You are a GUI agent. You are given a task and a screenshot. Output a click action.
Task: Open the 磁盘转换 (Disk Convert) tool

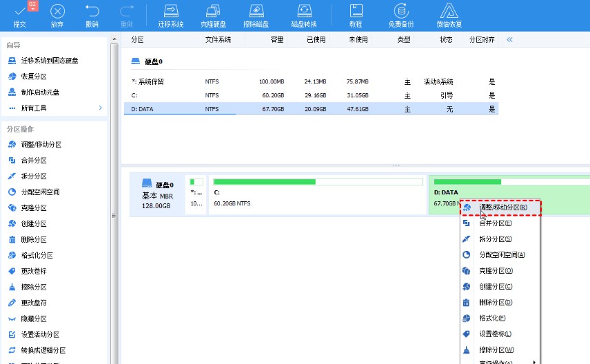(x=303, y=12)
